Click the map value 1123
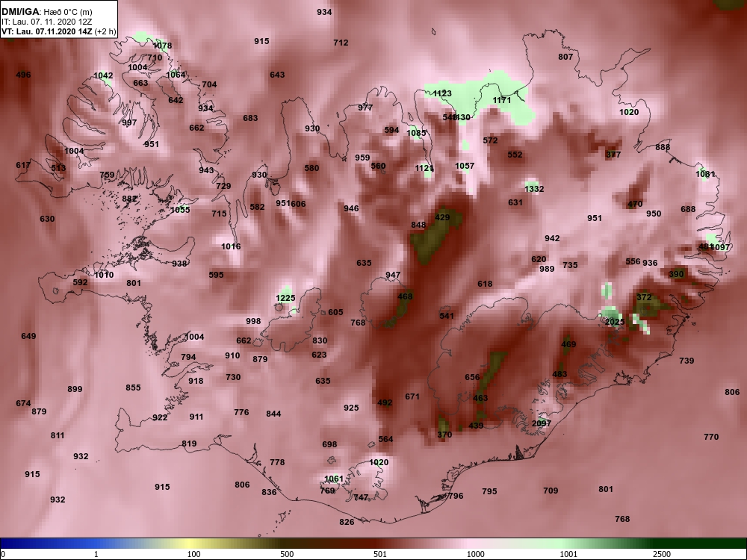The image size is (747, 560). click(442, 93)
